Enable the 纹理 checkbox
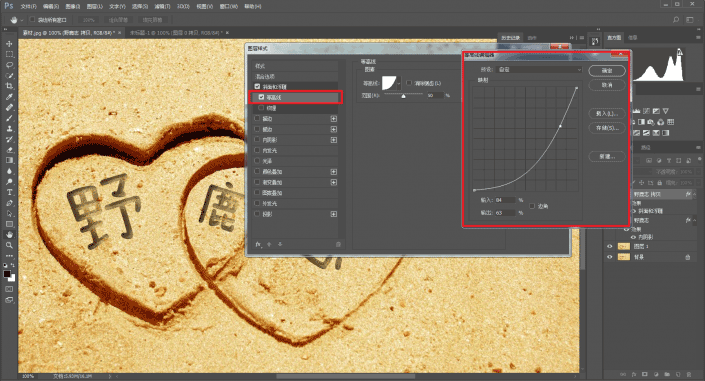The image size is (705, 381). pos(261,108)
